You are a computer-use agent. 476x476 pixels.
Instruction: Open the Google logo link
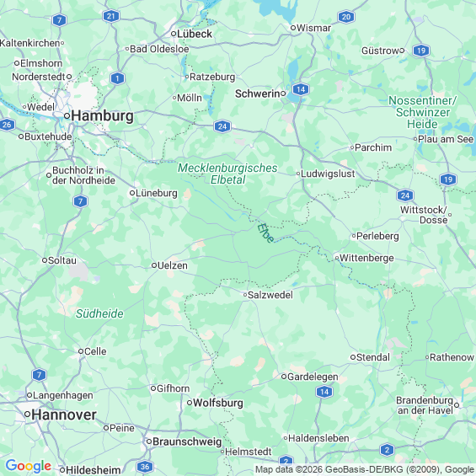point(29,466)
